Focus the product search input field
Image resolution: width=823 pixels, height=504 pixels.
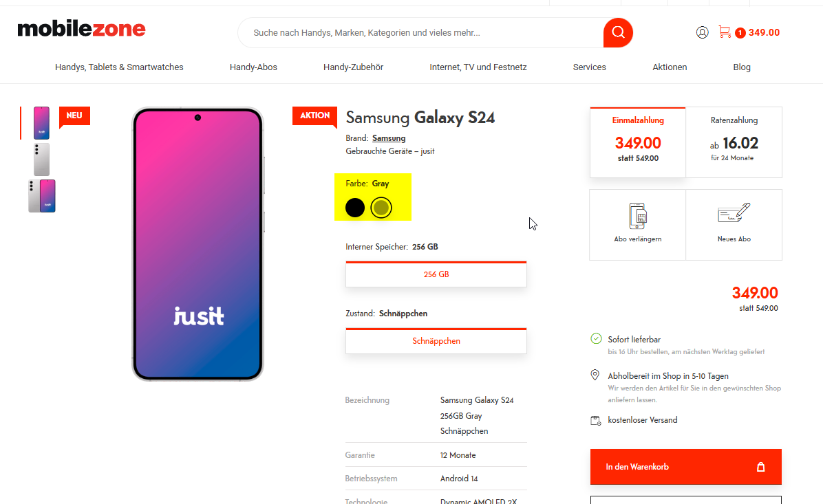pos(420,33)
